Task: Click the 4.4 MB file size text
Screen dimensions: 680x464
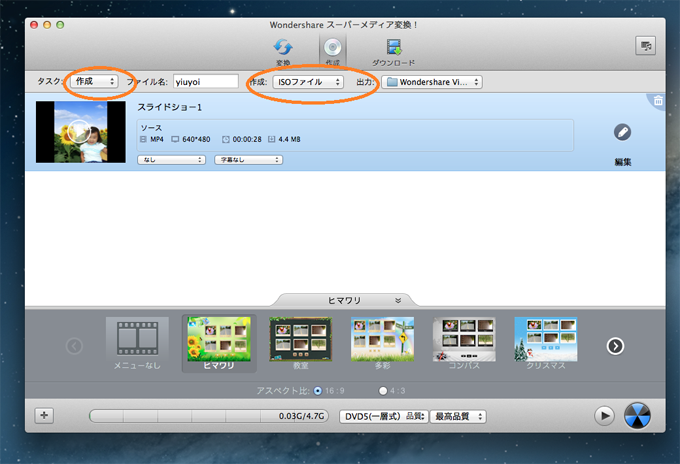Action: [289, 139]
